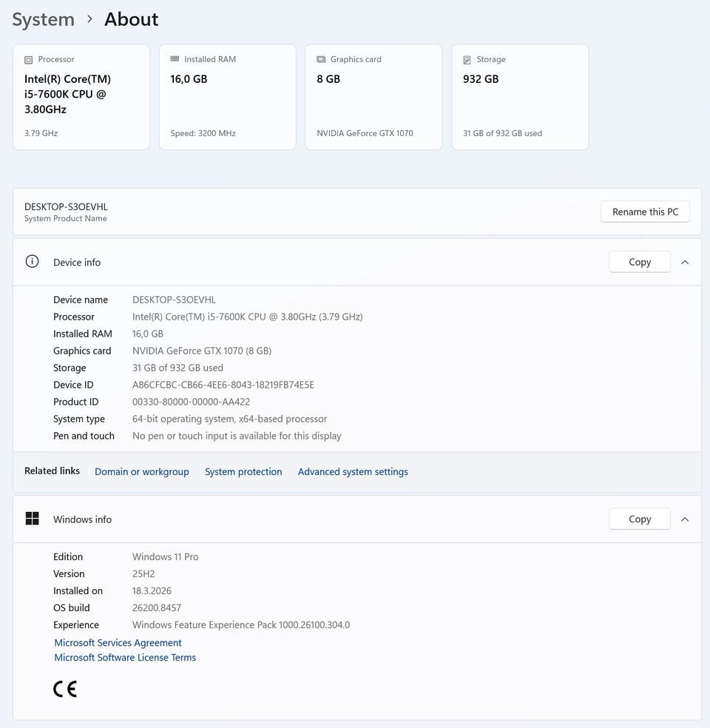
Task: Open Advanced system settings link
Action: click(x=353, y=472)
